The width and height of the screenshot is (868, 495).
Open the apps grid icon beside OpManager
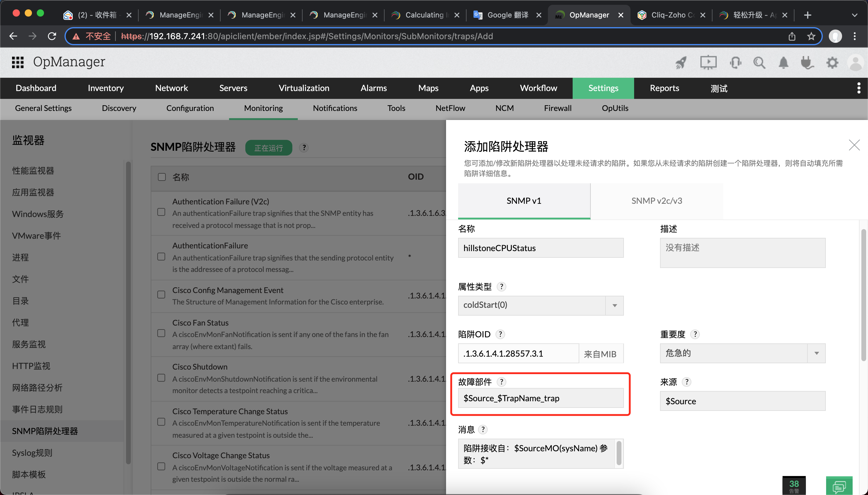18,62
